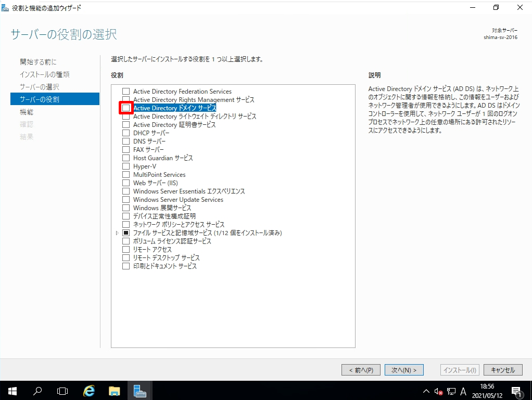The image size is (532, 400).
Task: Check リモート アクセス role
Action: (x=126, y=249)
